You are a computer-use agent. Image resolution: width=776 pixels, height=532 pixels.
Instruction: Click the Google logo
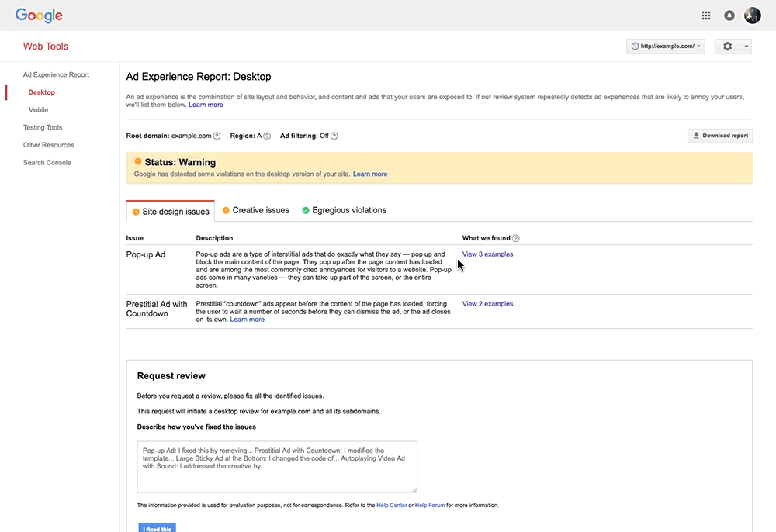click(x=39, y=16)
